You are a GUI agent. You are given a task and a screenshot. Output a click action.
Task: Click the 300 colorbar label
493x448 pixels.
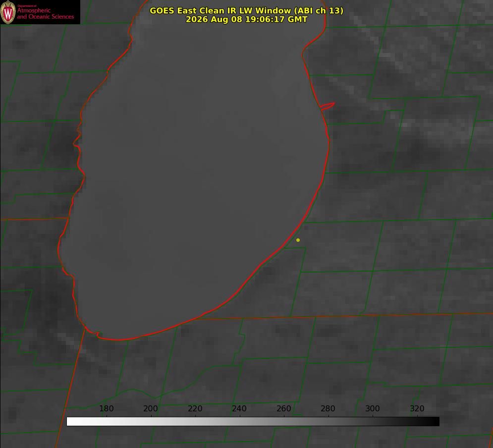[x=373, y=408]
